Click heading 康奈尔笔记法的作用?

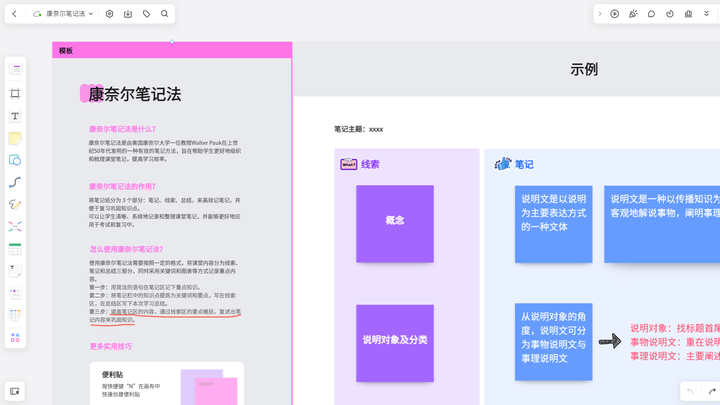tap(122, 186)
